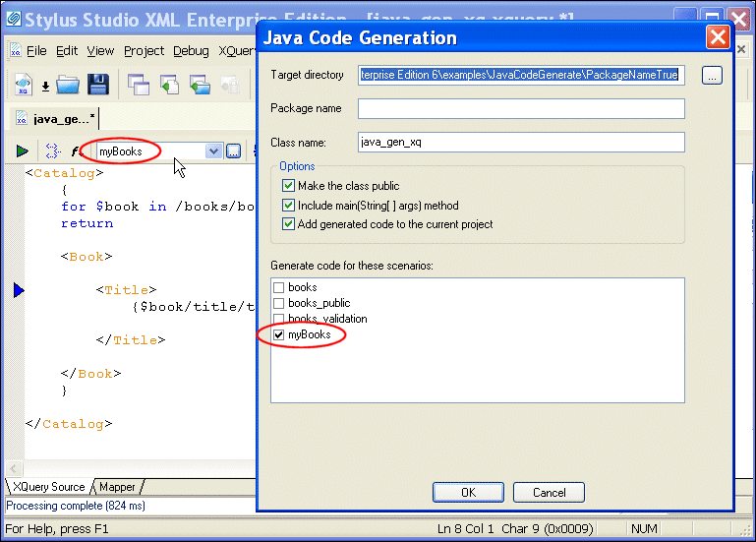Click the Save floppy disk icon
This screenshot has width=756, height=542.
[97, 85]
